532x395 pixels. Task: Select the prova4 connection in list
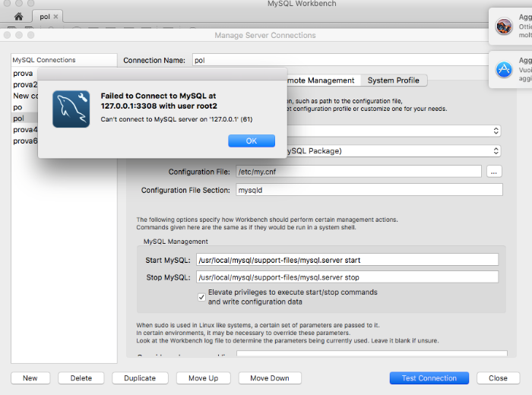pos(25,130)
